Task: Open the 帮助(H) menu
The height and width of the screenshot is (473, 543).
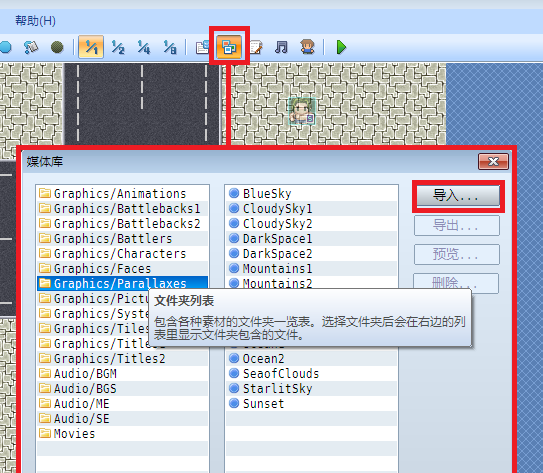Action: tap(35, 21)
